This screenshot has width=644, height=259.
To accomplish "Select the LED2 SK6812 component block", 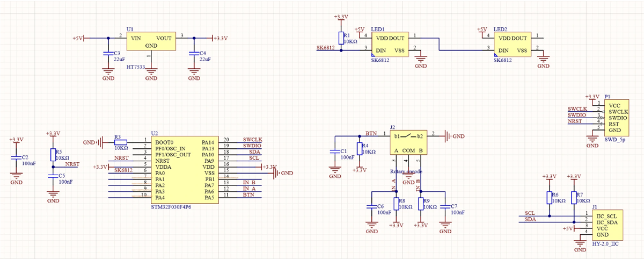I will [x=513, y=44].
